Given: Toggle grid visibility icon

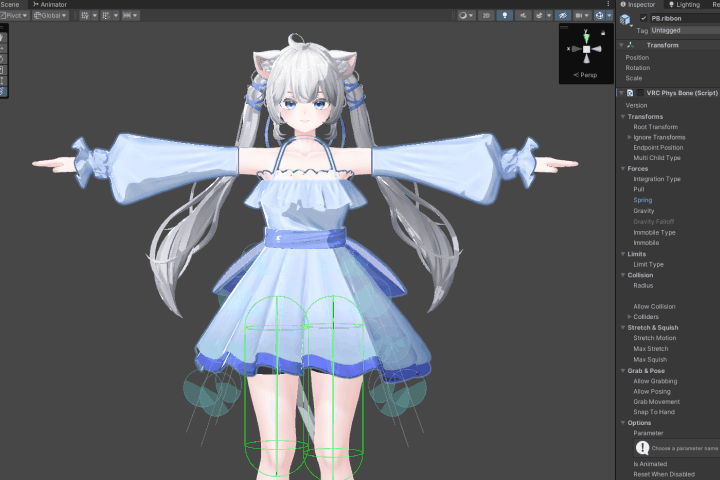Looking at the screenshot, I should [x=85, y=16].
